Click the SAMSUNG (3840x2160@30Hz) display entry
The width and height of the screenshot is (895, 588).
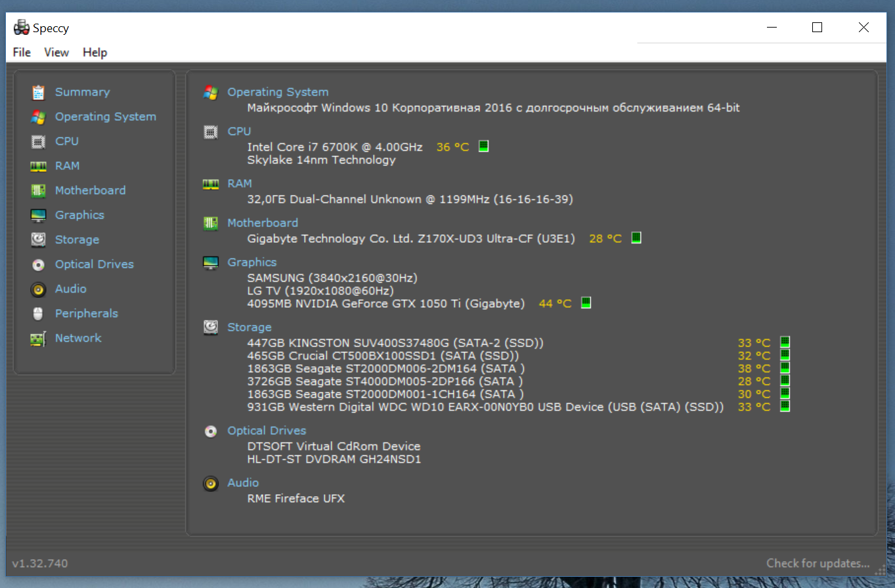coord(332,278)
